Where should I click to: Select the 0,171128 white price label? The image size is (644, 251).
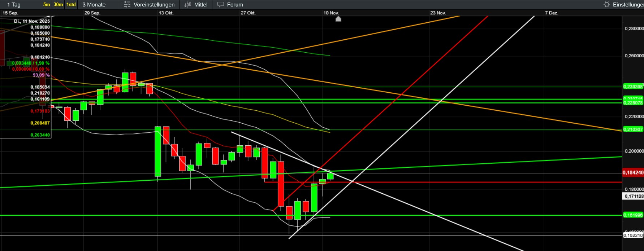tap(633, 196)
